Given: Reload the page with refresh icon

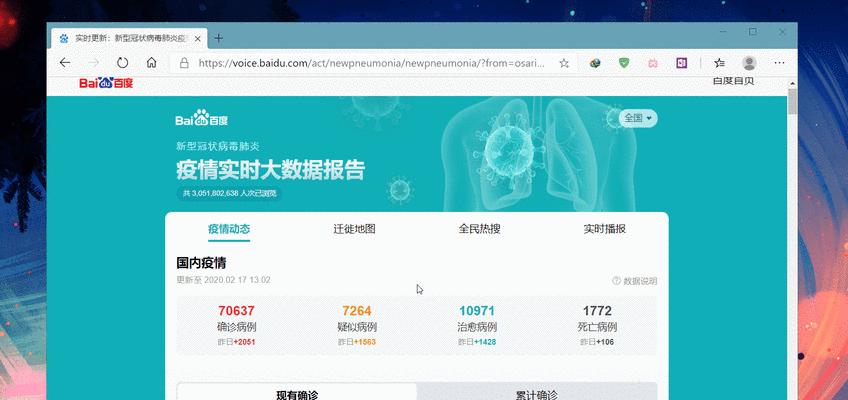Looking at the screenshot, I should tap(123, 63).
